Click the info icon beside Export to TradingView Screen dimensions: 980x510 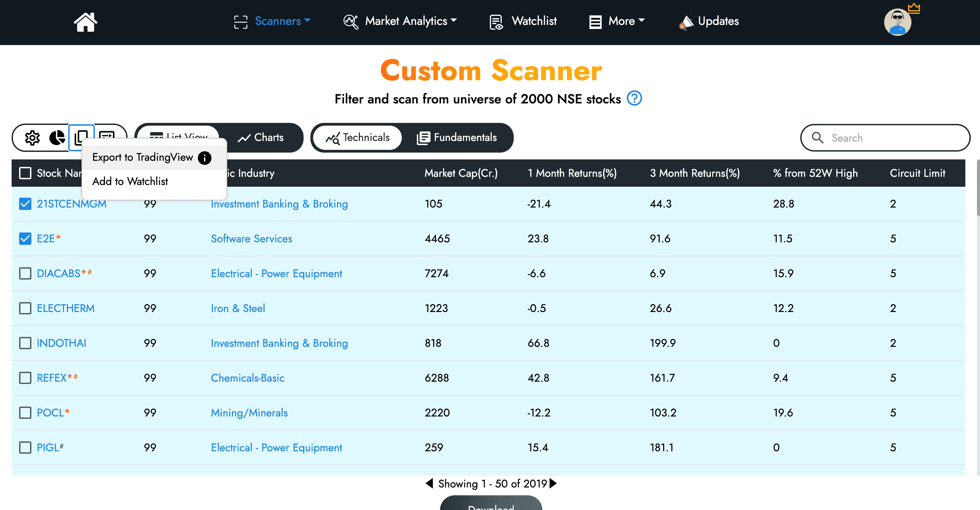tap(205, 158)
